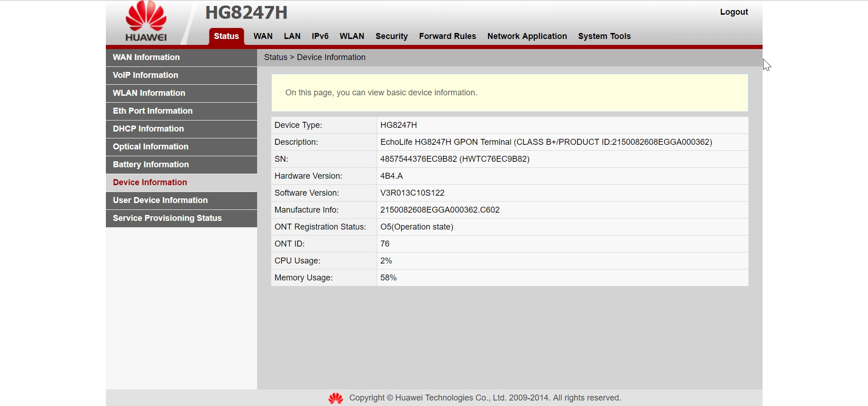Open VoIP Information in sidebar
This screenshot has width=868, height=406.
tap(181, 75)
